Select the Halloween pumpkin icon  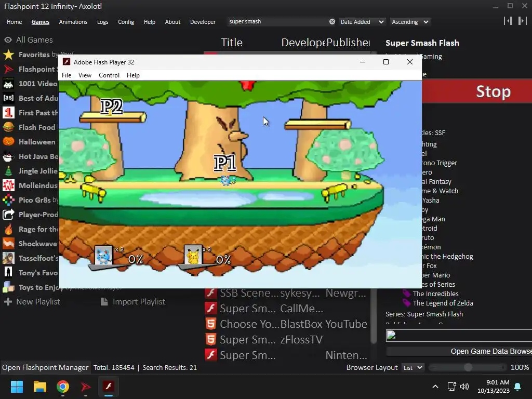coord(8,142)
